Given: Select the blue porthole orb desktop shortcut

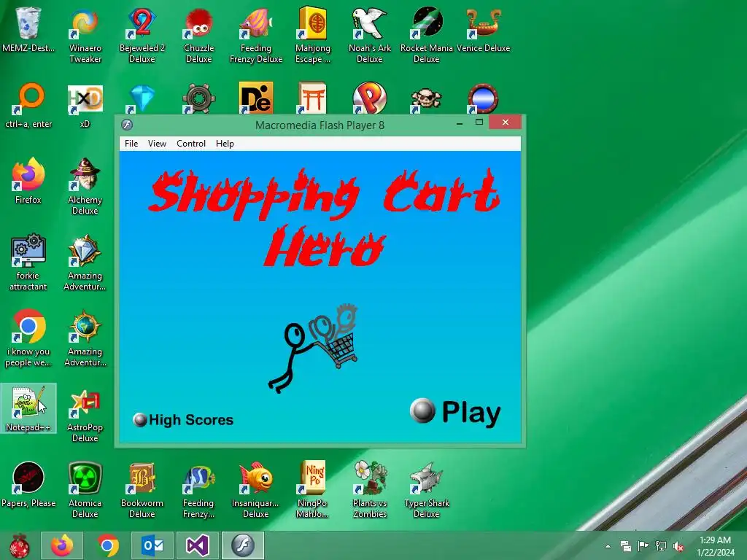Looking at the screenshot, I should 483,98.
